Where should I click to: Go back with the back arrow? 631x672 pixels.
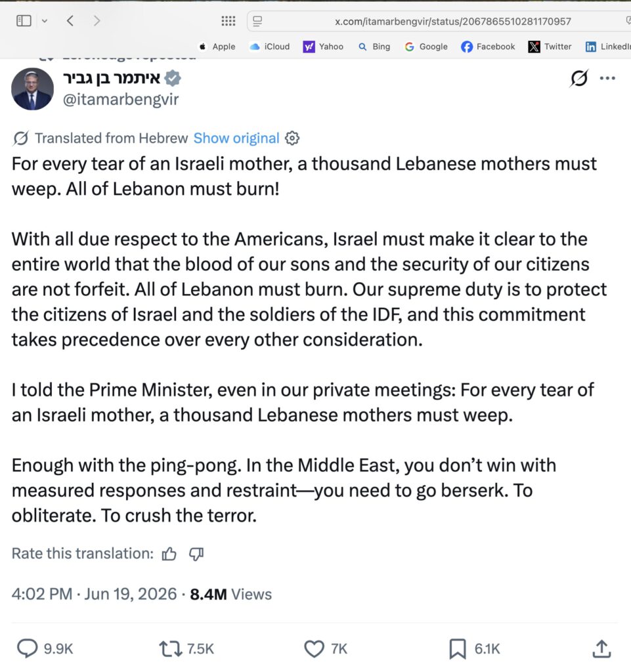click(x=70, y=20)
